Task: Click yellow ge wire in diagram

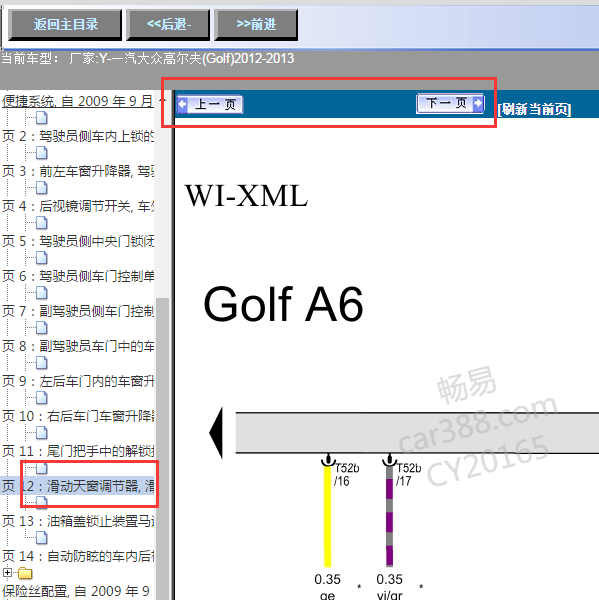Action: pyautogui.click(x=327, y=516)
